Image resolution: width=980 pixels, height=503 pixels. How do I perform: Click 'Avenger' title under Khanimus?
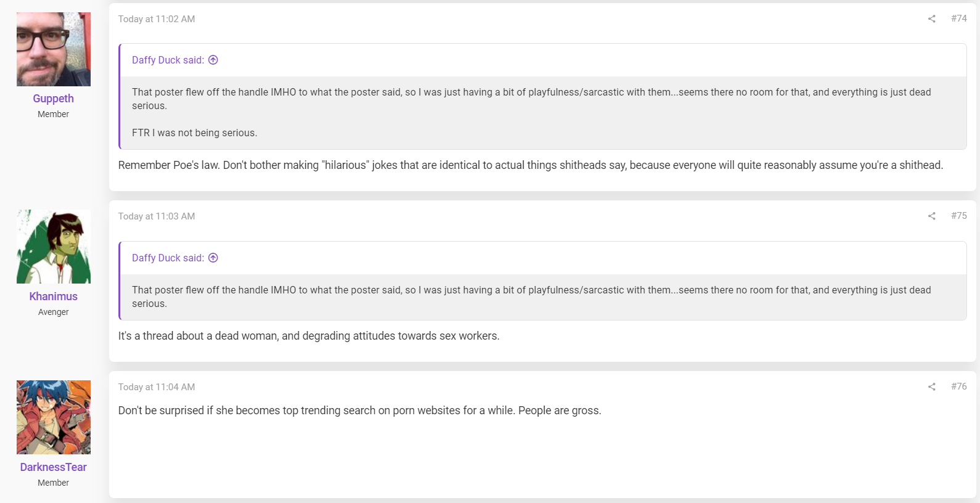point(54,312)
